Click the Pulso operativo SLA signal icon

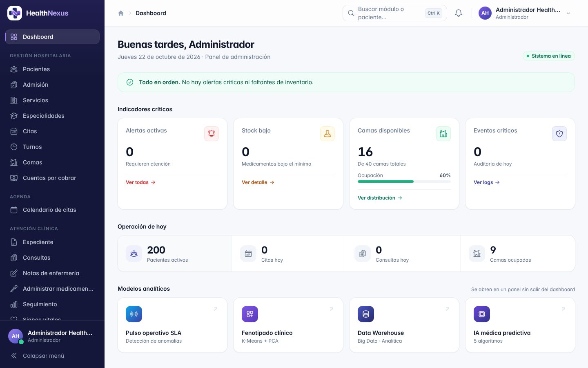coord(134,314)
